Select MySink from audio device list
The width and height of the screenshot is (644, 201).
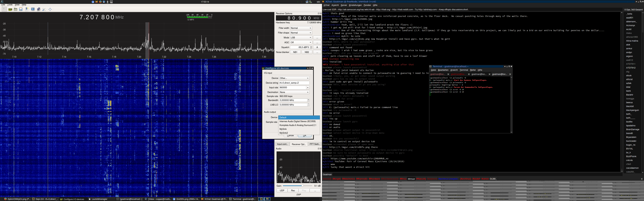pos(299,129)
